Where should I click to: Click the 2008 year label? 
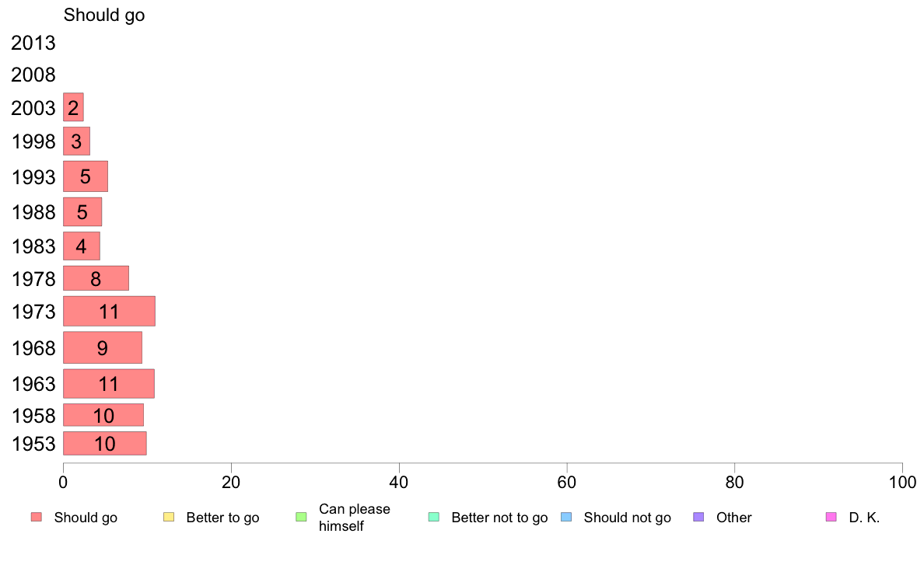pyautogui.click(x=33, y=75)
